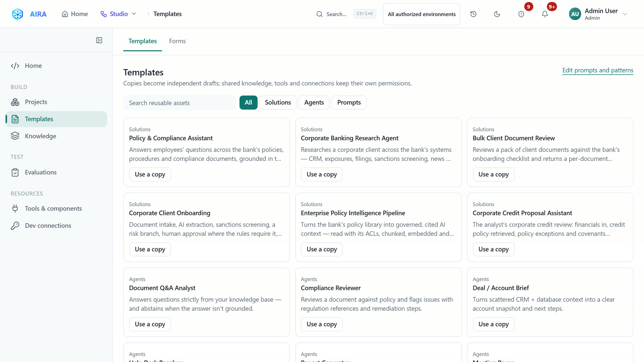Screen dimensions: 644x362
Task: Select the Templates tab
Action: (143, 41)
